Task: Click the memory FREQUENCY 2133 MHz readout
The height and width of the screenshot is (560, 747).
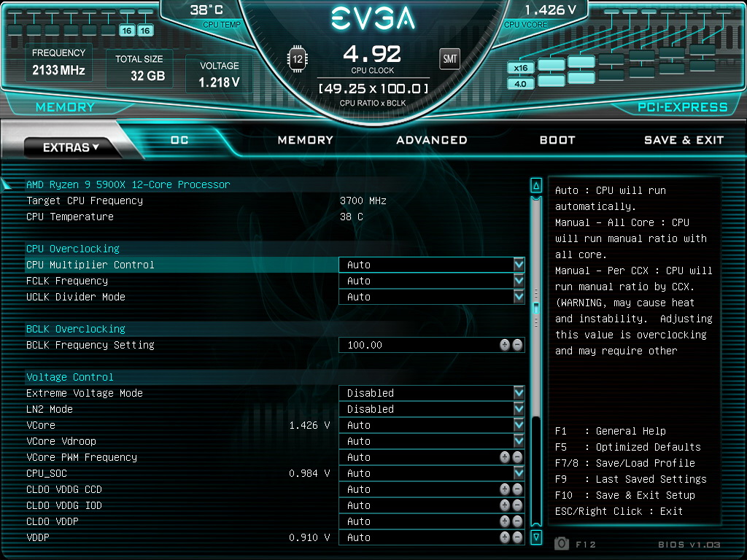Action: click(x=58, y=63)
